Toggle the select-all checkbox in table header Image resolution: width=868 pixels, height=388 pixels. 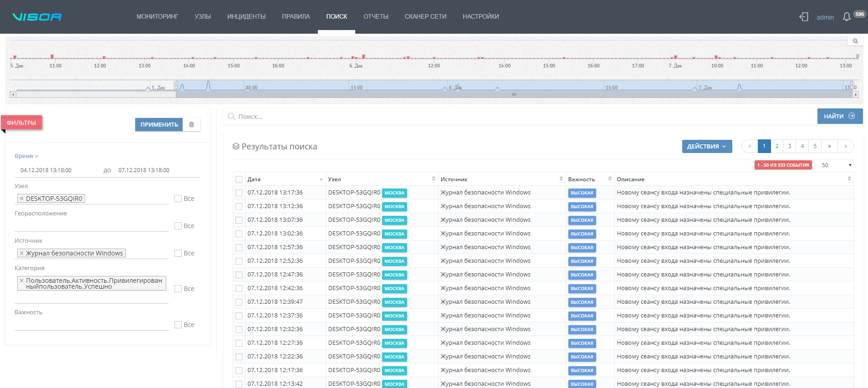pos(239,179)
